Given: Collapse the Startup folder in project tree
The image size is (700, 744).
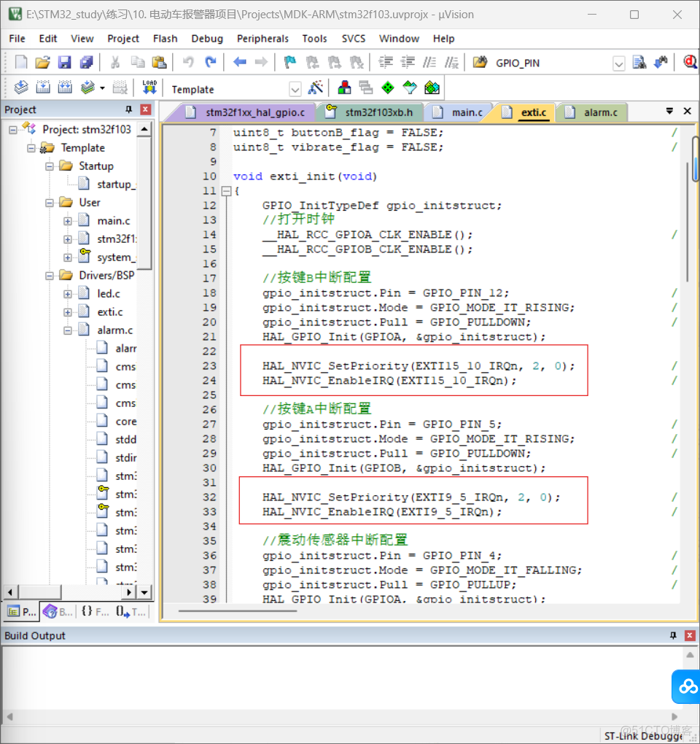Looking at the screenshot, I should point(50,166).
